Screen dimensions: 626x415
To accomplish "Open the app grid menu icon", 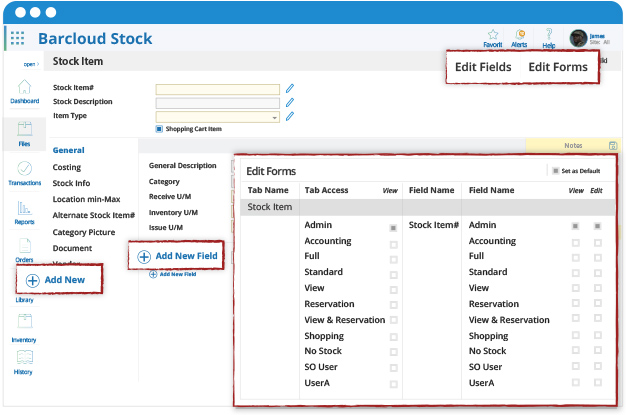I will (17, 38).
